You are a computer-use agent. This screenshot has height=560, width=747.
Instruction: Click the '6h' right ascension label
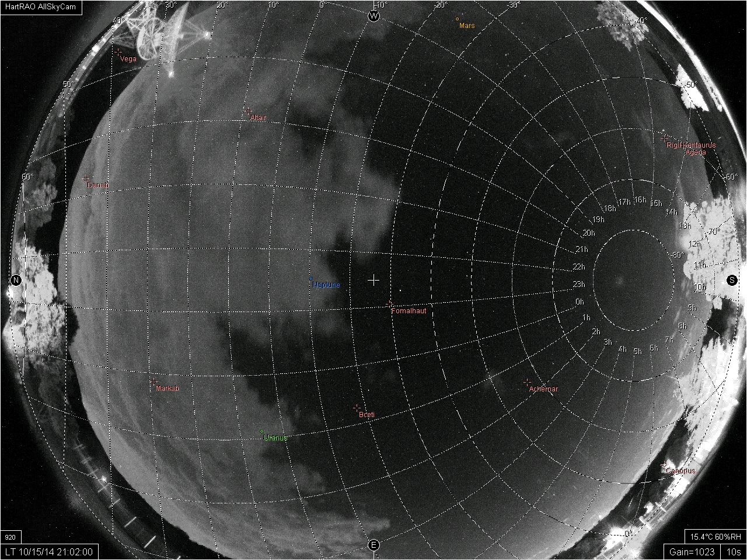[654, 349]
